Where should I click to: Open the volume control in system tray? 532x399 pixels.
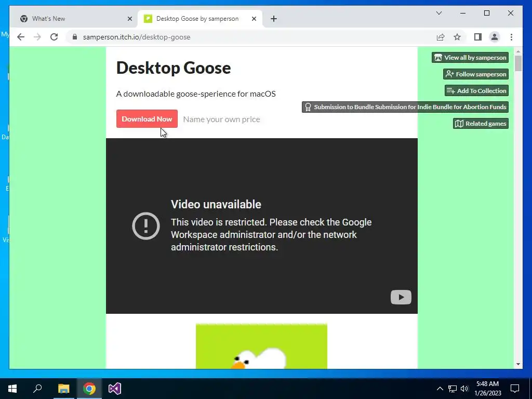[x=464, y=389]
